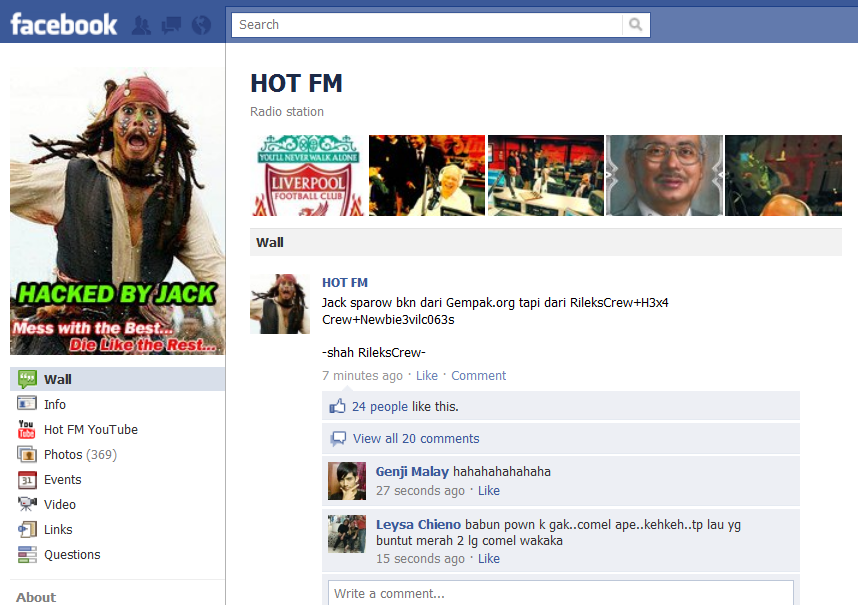Click the Write a comment field
Screen dimensions: 858x605
(560, 593)
